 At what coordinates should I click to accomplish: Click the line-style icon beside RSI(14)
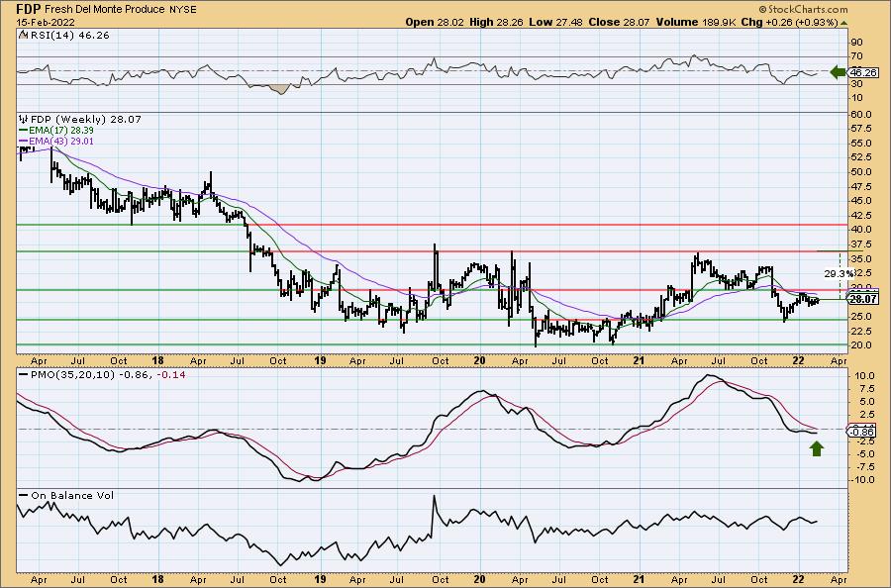pyautogui.click(x=23, y=35)
